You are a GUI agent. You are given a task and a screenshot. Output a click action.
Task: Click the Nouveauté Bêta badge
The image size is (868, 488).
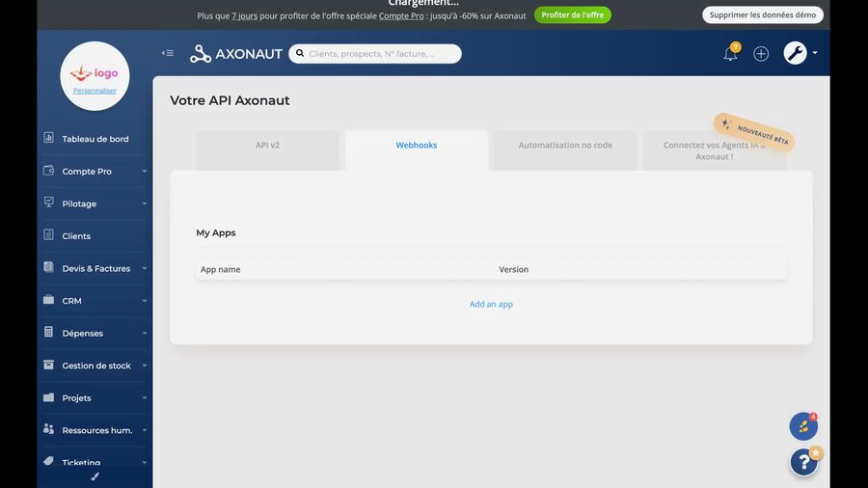pos(754,133)
